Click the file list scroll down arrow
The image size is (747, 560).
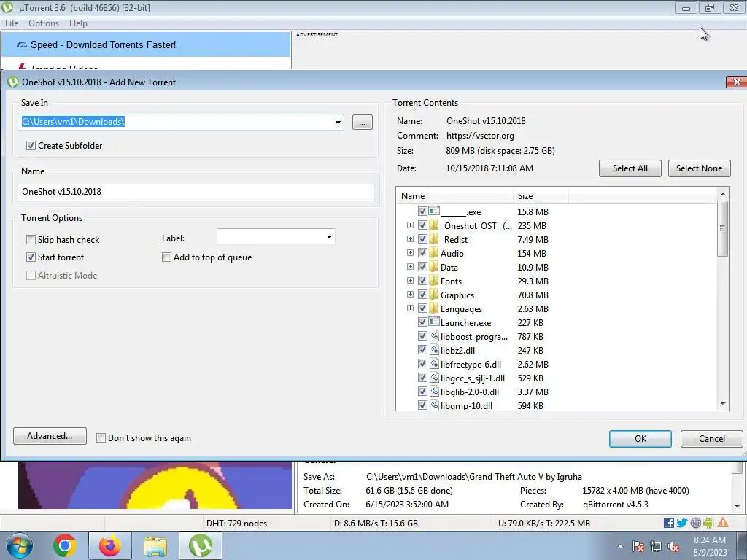[723, 404]
